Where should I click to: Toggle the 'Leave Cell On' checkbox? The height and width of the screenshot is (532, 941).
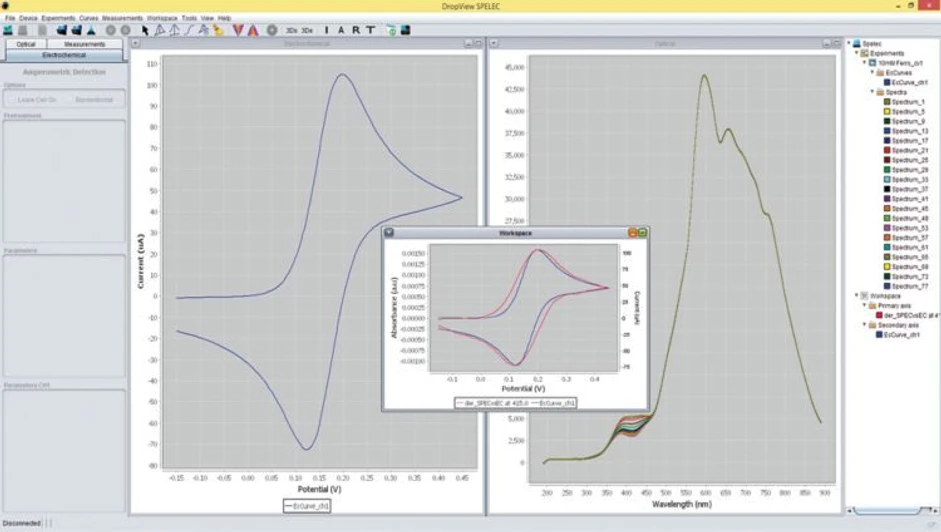(38, 100)
